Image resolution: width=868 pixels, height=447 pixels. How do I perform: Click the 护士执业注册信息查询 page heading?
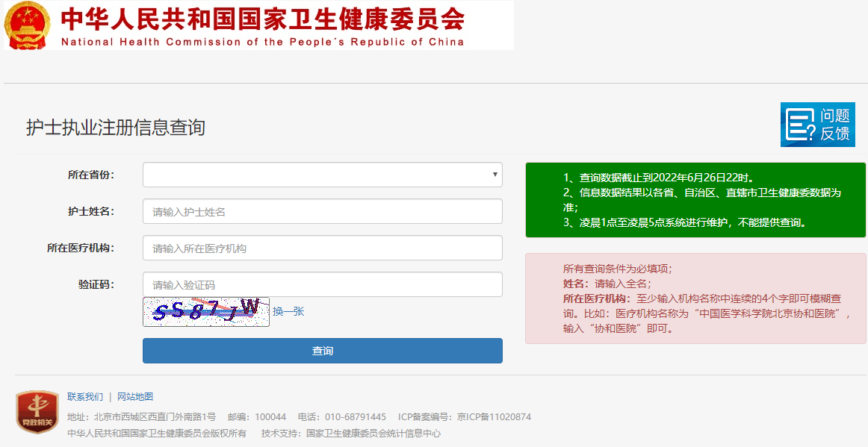click(115, 128)
